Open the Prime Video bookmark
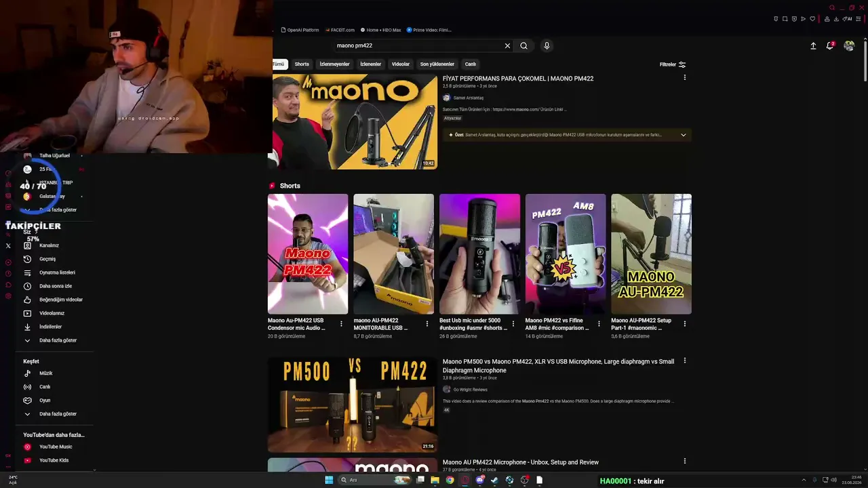This screenshot has height=488, width=868. pos(429,30)
